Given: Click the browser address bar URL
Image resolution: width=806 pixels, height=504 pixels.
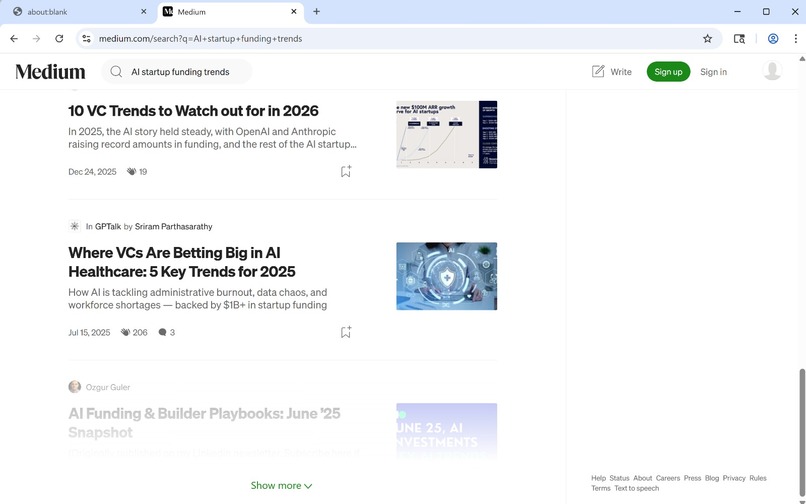Looking at the screenshot, I should 200,39.
